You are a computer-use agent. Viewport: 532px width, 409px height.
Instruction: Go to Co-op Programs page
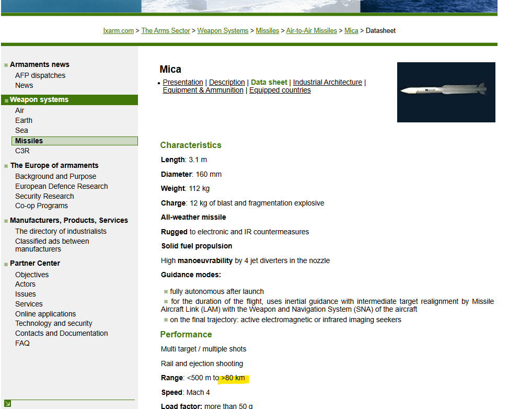click(x=41, y=206)
